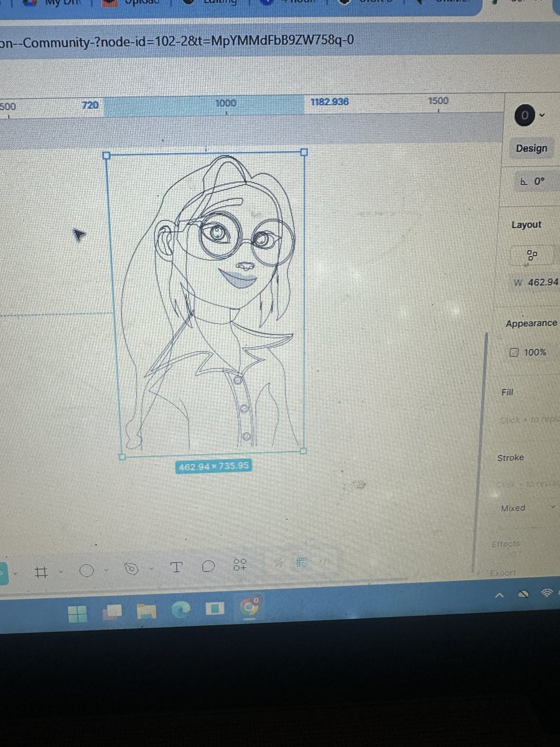Click the 1182.936 ruler marker

coord(330,101)
